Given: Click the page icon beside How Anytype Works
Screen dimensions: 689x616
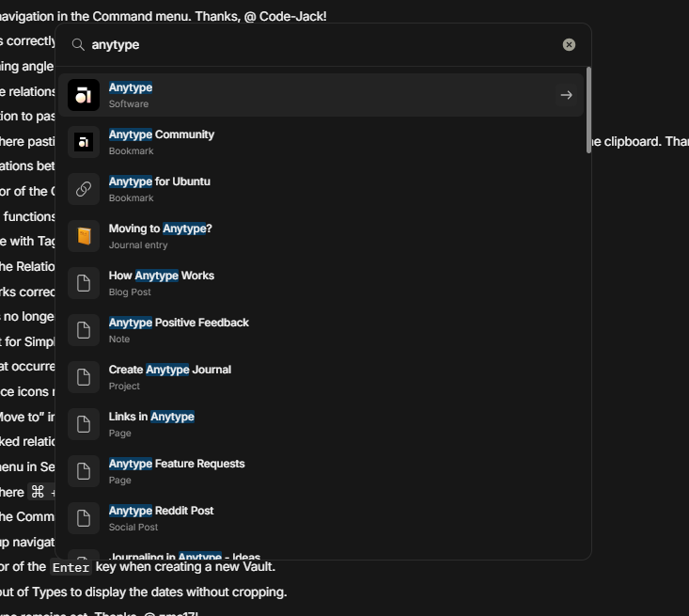Looking at the screenshot, I should [84, 283].
